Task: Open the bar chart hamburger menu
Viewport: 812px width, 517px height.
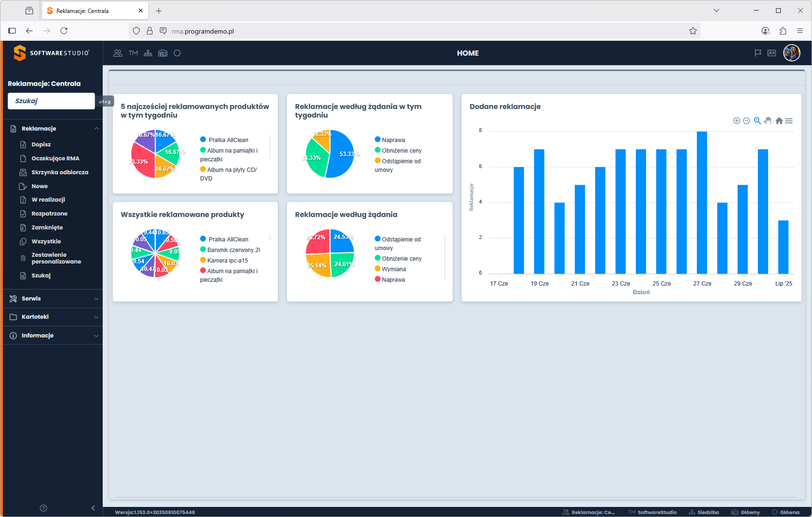Action: [x=789, y=121]
